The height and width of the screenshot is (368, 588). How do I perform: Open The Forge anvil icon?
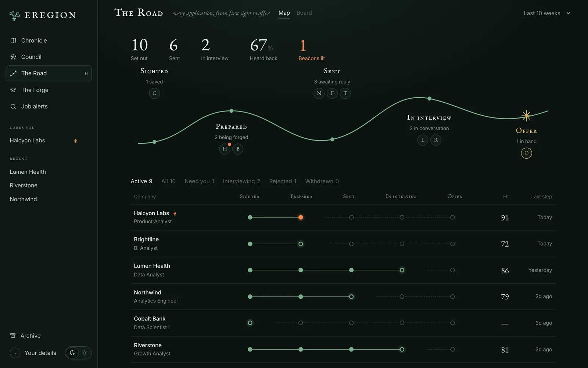13,90
